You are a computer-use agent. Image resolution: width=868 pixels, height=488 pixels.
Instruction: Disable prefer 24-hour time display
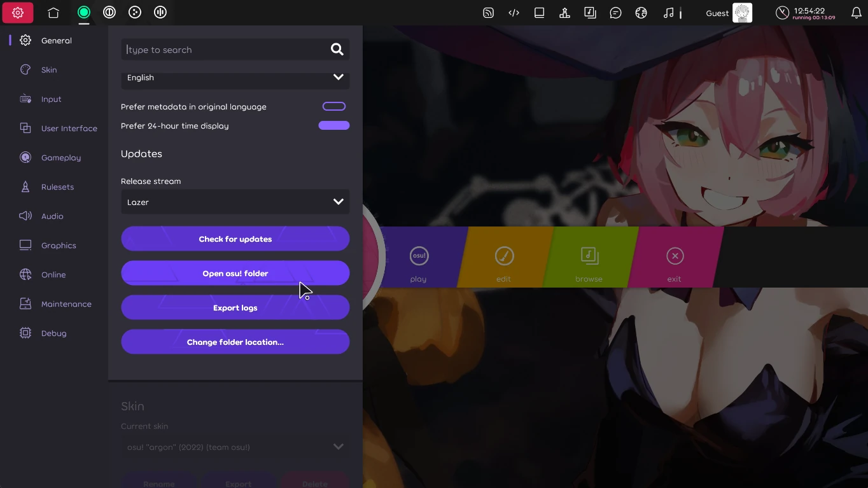334,125
